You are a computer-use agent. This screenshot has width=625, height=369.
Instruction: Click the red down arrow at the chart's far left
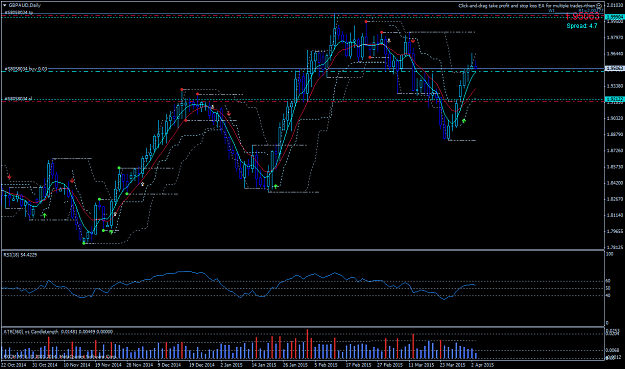[x=9, y=177]
